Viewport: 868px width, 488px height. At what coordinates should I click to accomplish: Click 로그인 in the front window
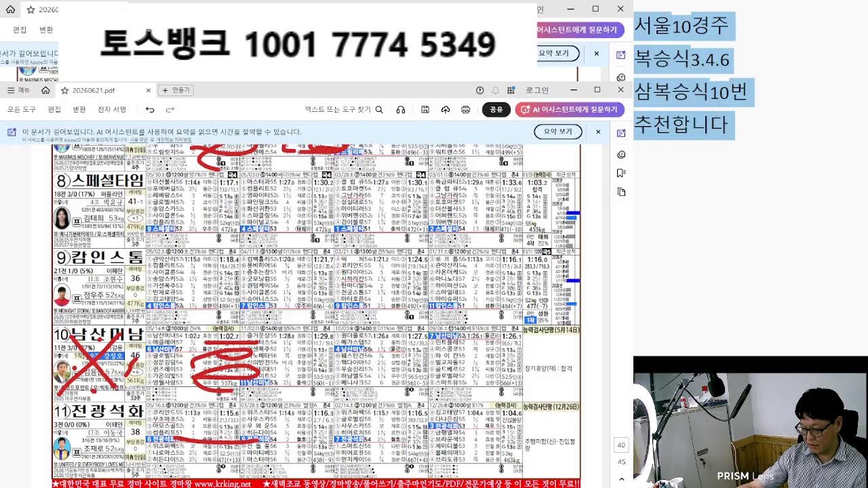point(537,90)
